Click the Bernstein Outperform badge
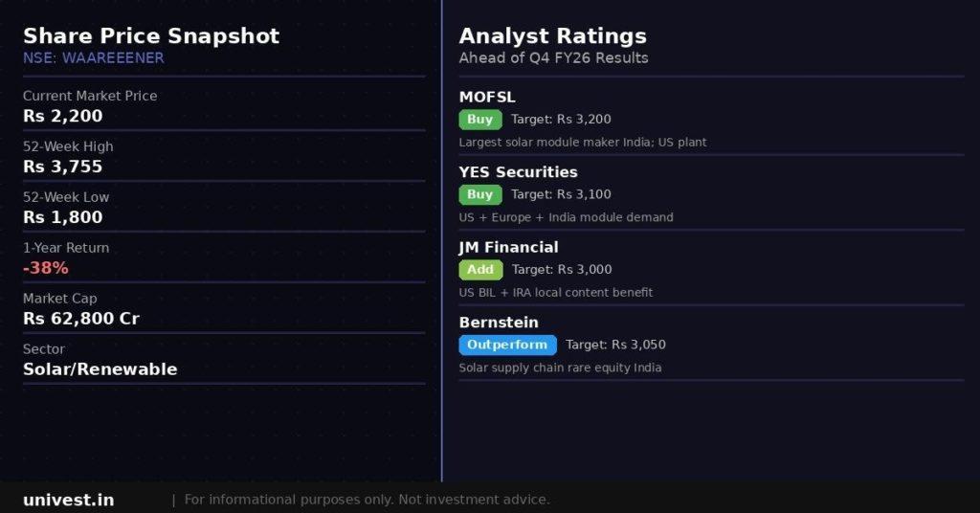The width and height of the screenshot is (980, 513). 507,345
